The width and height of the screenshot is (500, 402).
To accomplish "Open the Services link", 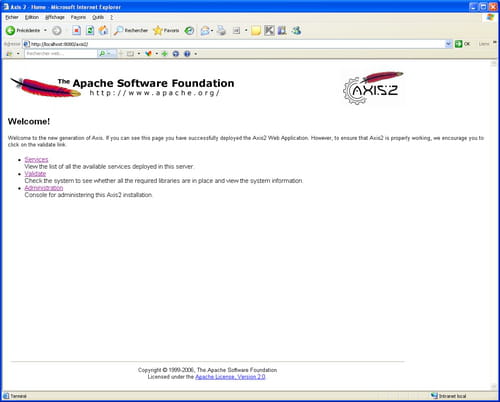I will click(36, 160).
